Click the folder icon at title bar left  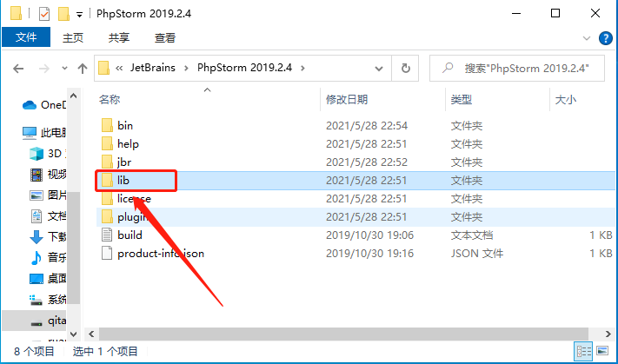point(17,14)
